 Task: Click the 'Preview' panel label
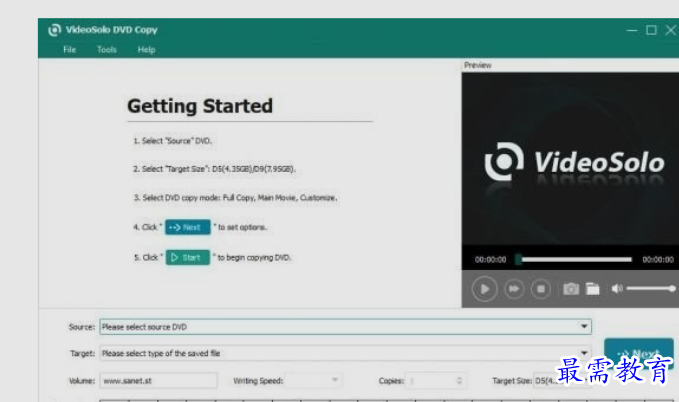pyautogui.click(x=478, y=65)
